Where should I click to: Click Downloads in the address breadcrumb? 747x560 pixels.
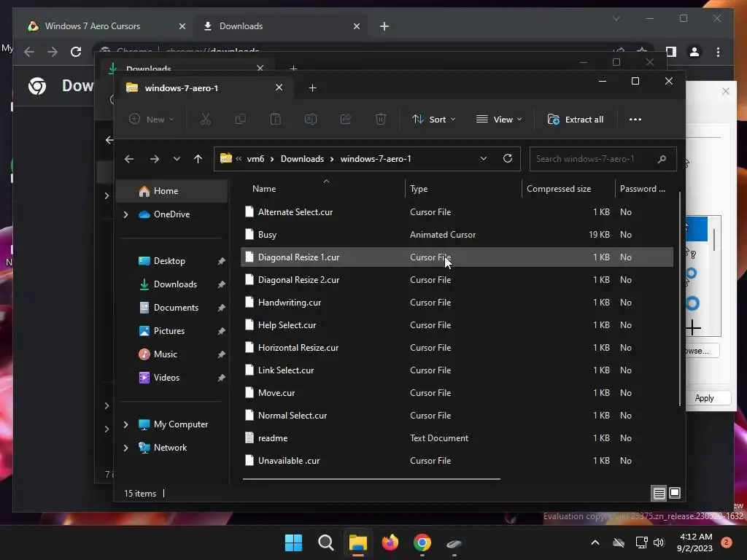point(302,159)
